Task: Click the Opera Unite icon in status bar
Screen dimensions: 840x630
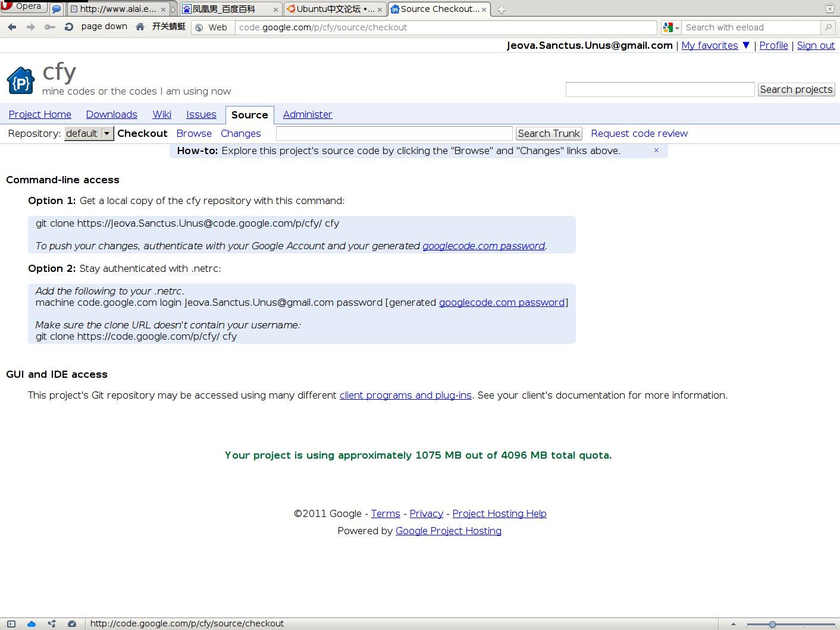Action: point(52,624)
